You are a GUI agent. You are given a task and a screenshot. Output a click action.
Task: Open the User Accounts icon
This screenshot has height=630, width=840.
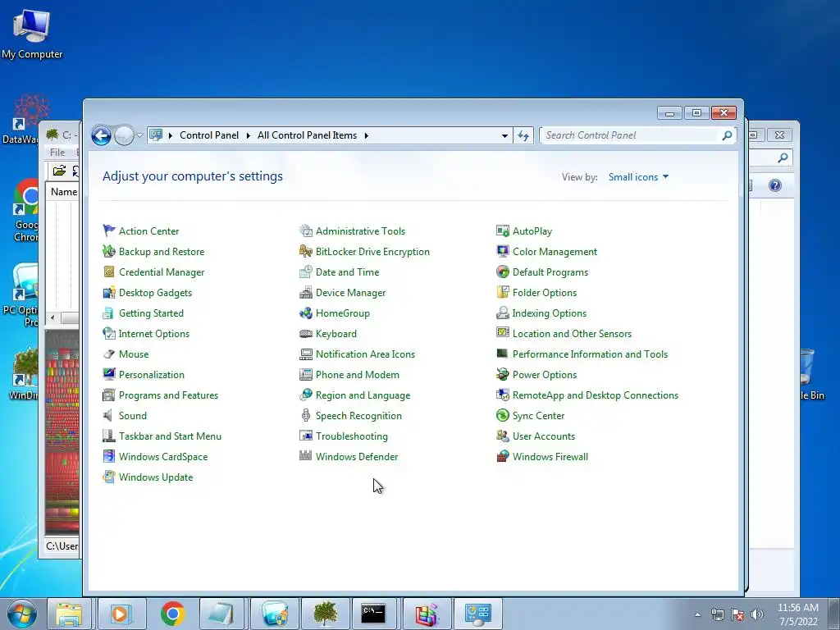503,436
